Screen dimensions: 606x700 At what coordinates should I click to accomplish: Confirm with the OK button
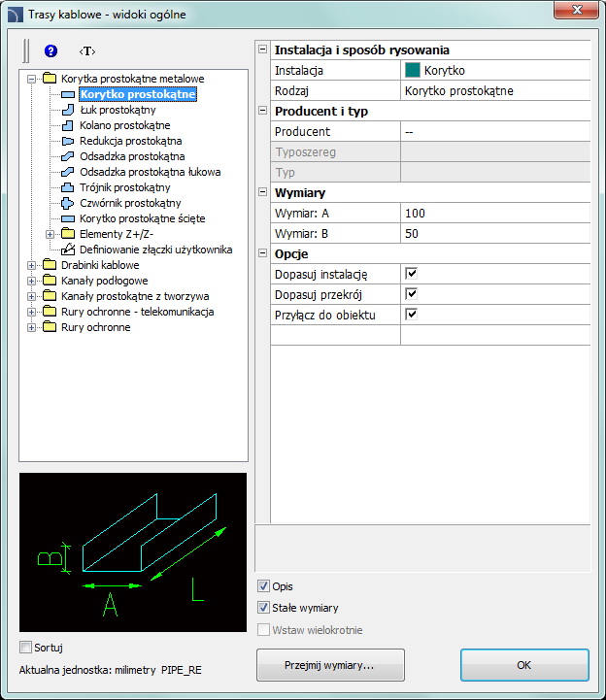pos(524,665)
